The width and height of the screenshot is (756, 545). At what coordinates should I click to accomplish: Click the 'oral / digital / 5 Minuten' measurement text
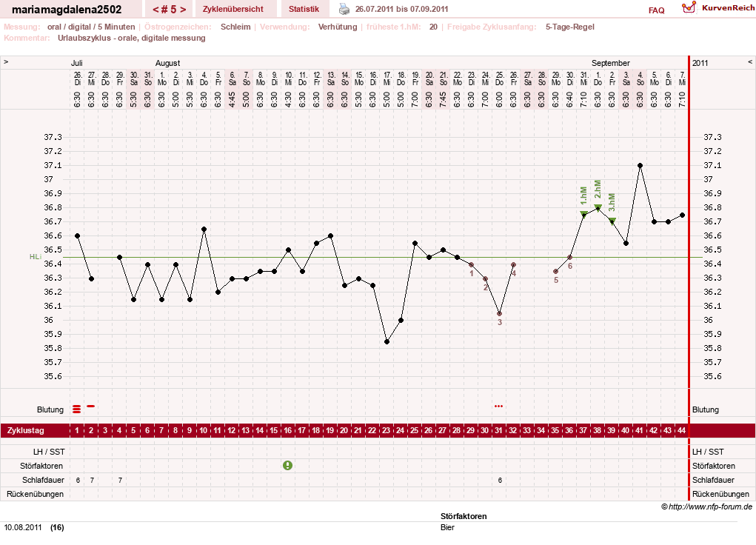point(91,27)
